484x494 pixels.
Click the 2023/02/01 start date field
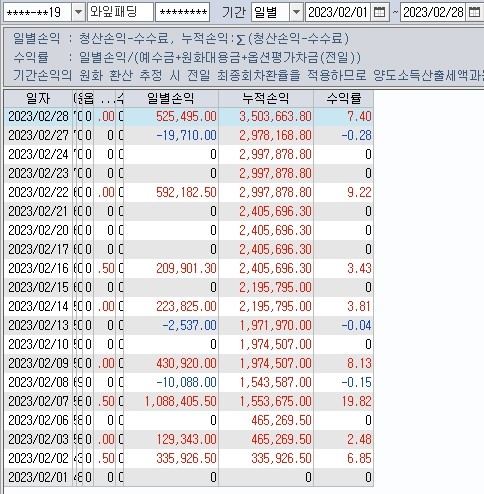337,12
